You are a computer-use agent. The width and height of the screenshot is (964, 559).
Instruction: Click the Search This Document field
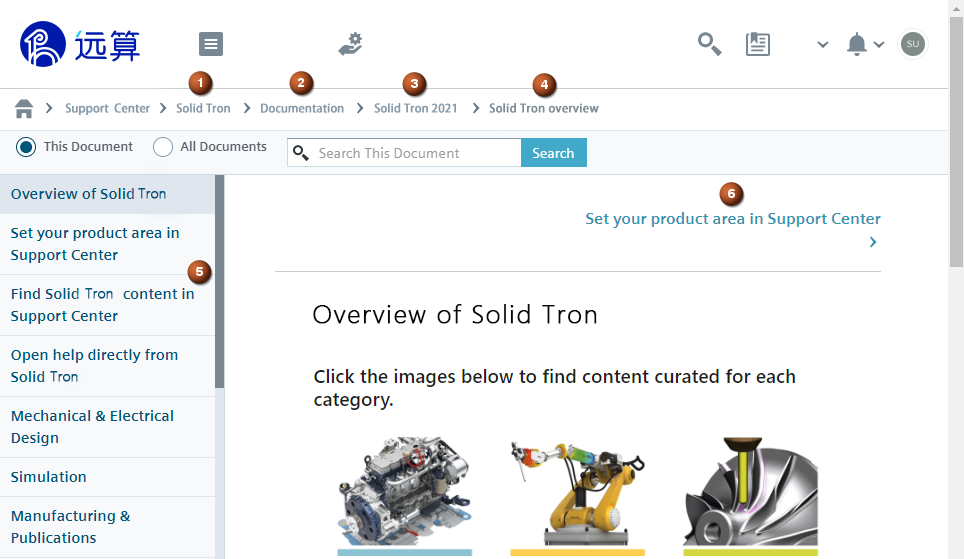415,153
